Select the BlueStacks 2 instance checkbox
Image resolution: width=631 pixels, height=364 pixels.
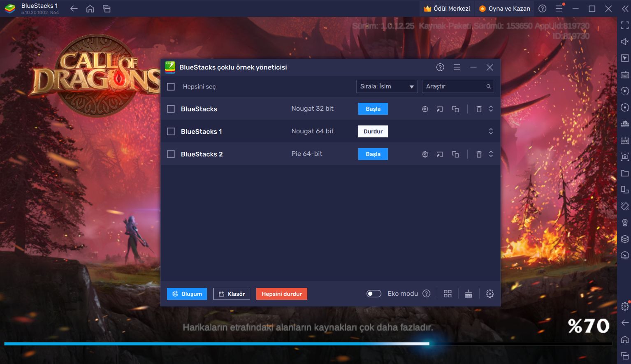point(171,154)
